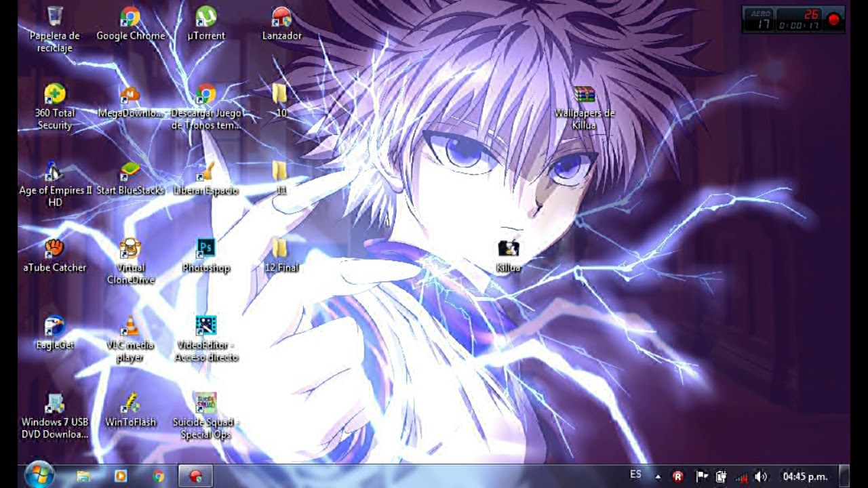
Task: Launch the Photoshop desktop shortcut
Action: coord(205,256)
